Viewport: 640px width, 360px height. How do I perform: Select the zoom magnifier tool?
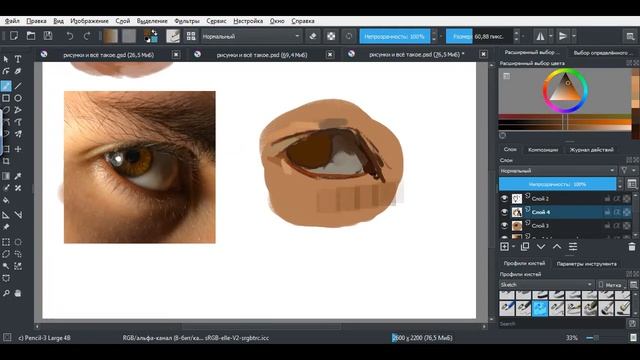point(6,293)
